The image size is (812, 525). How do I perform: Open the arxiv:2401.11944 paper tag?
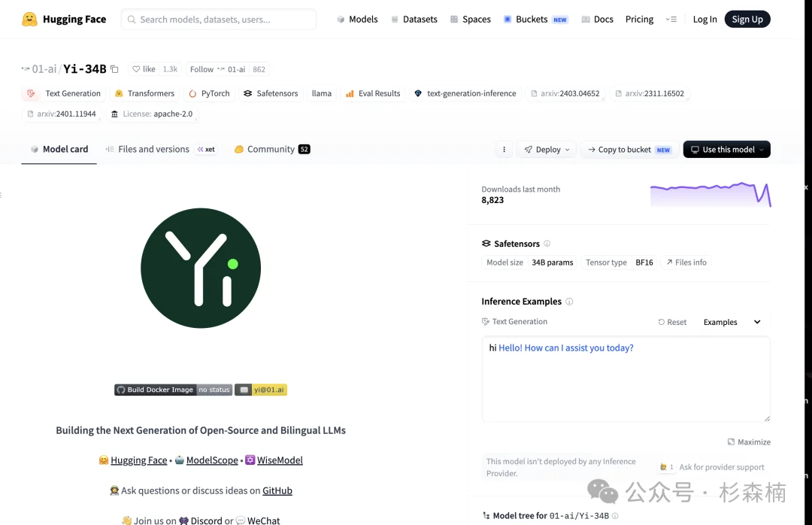[x=61, y=114]
